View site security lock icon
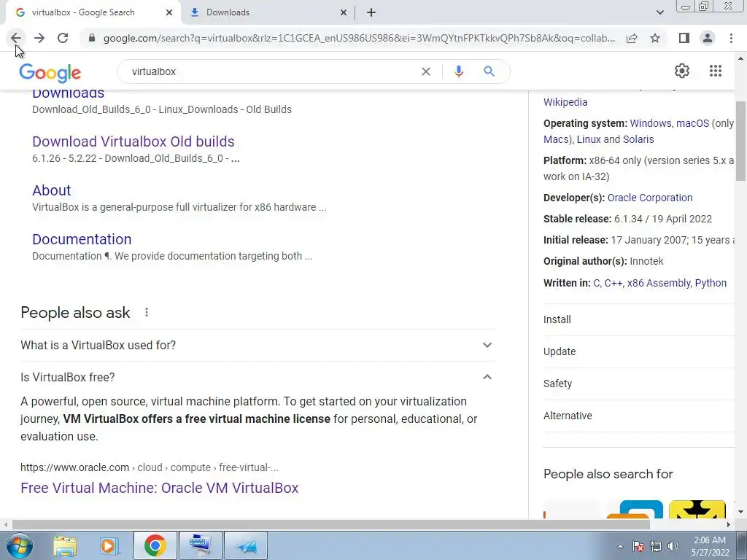The width and height of the screenshot is (747, 560). (x=92, y=38)
